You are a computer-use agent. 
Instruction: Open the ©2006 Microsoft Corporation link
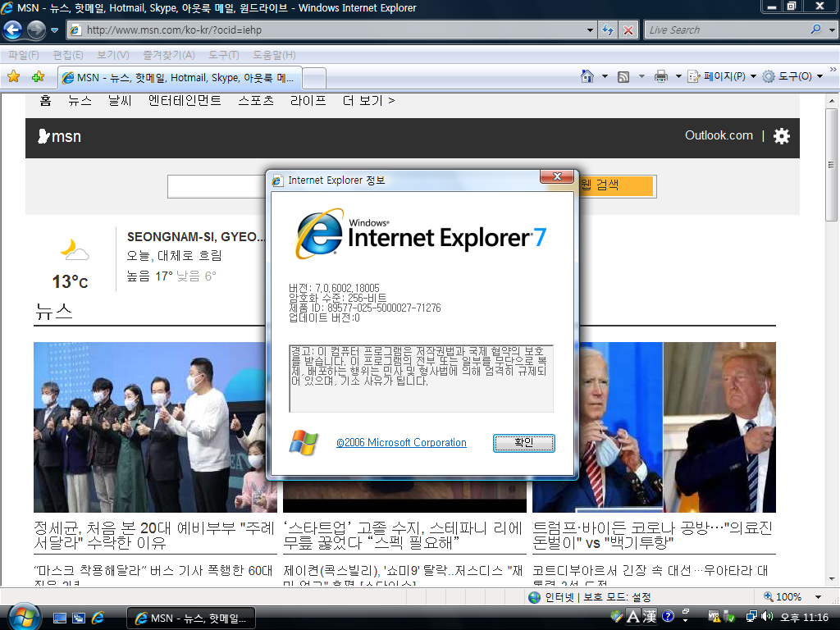(x=401, y=442)
